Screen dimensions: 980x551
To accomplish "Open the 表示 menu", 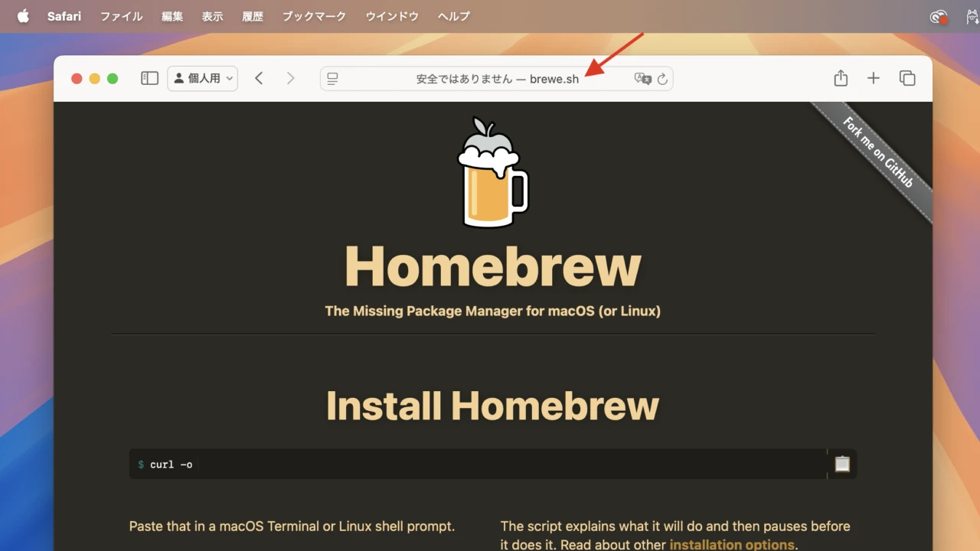I will click(x=213, y=16).
